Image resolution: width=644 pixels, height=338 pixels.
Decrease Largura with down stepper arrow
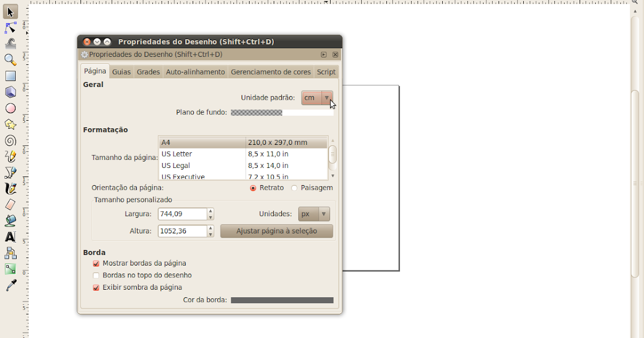pyautogui.click(x=210, y=217)
